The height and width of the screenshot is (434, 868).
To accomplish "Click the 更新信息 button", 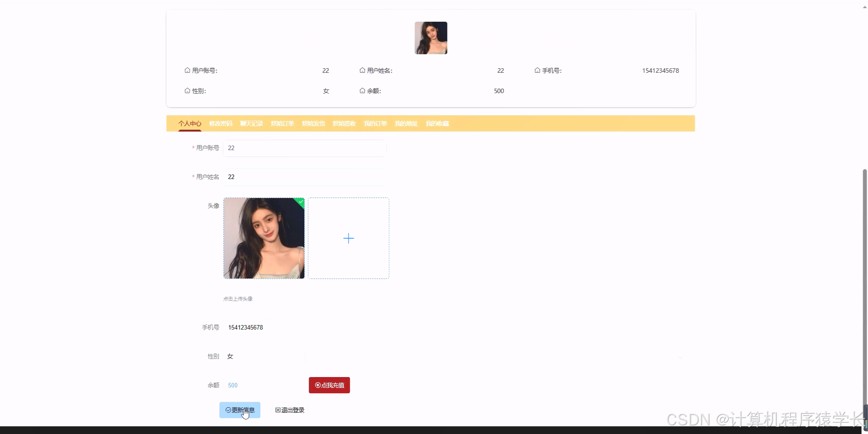I will (x=240, y=410).
